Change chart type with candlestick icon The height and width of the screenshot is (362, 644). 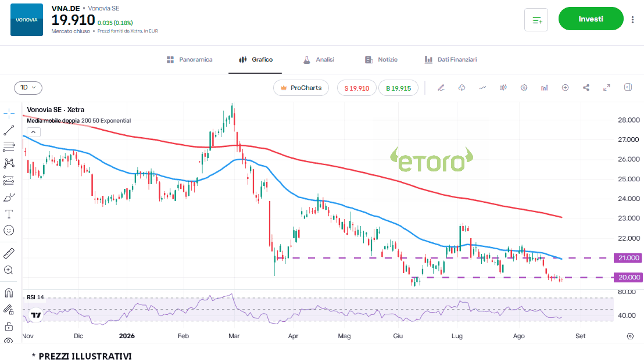(503, 87)
